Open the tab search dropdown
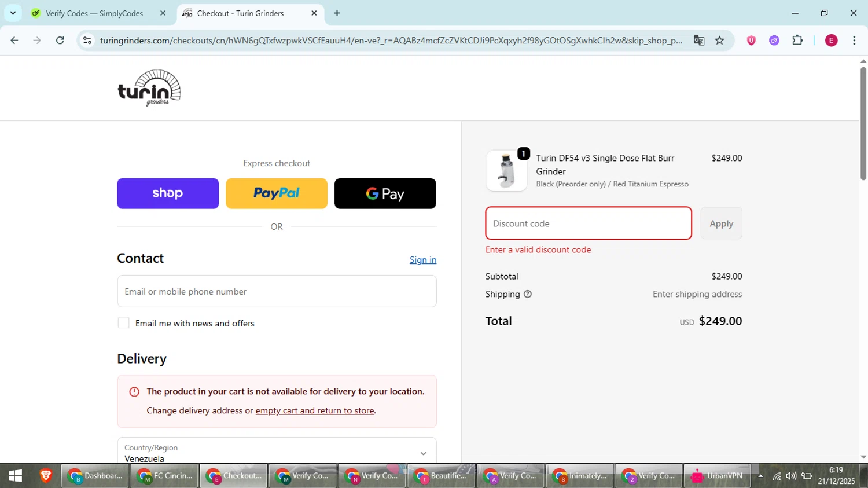Screen dimensions: 868x488 point(13,13)
